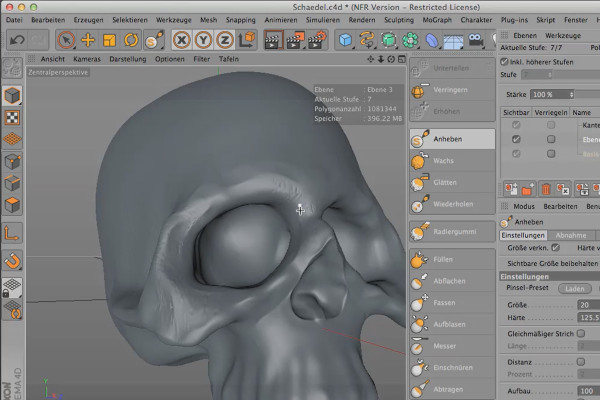Activate the Scale tool

pos(109,40)
